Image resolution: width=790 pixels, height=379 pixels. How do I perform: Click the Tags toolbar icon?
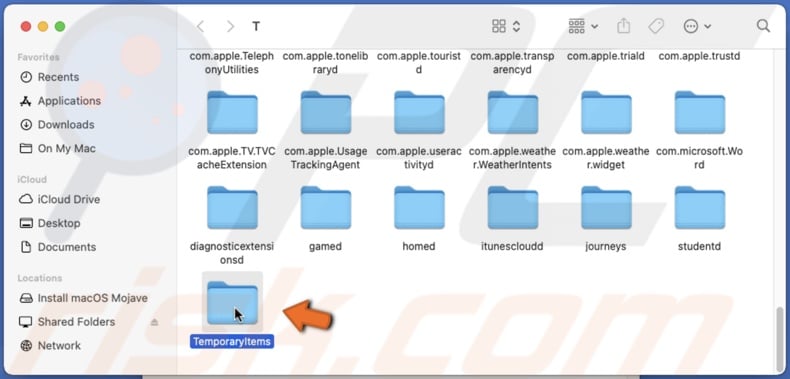[x=656, y=26]
